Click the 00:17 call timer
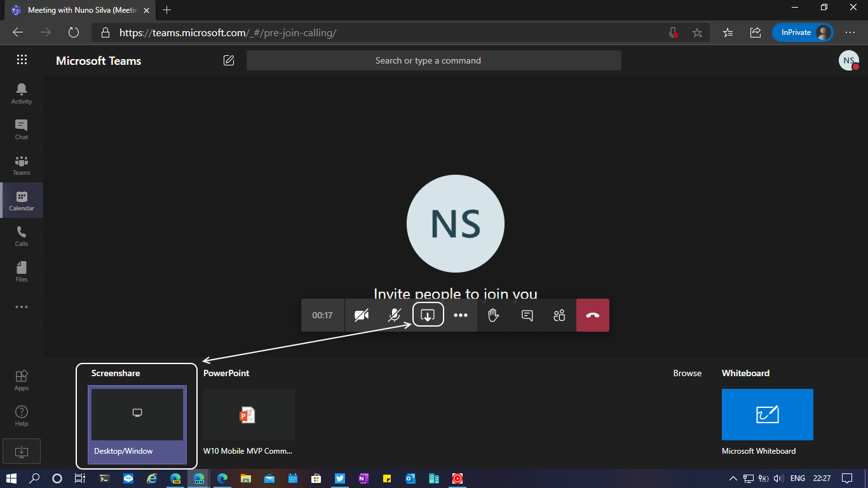Viewport: 868px width, 488px height. click(323, 315)
